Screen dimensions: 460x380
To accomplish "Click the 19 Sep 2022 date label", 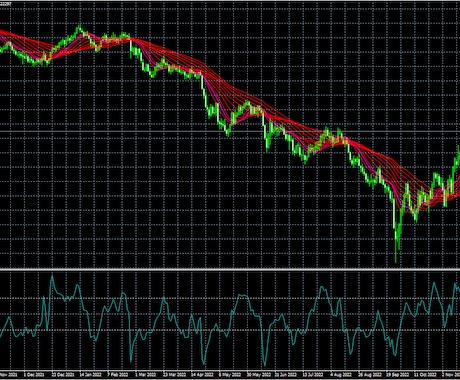I will click(x=397, y=374).
